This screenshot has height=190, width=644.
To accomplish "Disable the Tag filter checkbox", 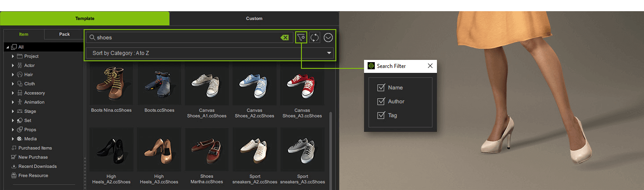I will (x=381, y=115).
